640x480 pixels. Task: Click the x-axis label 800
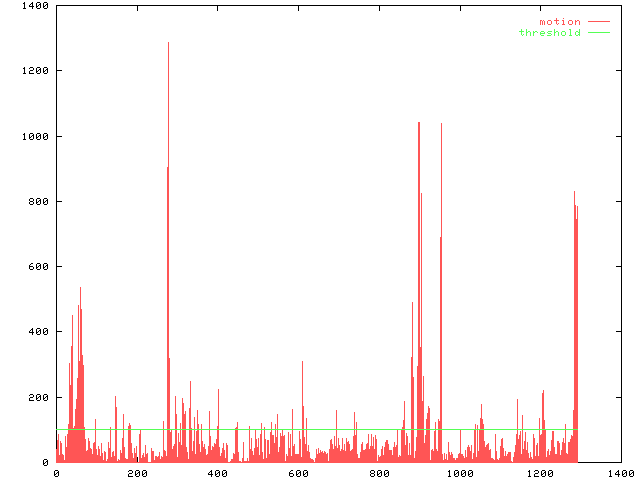(x=379, y=473)
